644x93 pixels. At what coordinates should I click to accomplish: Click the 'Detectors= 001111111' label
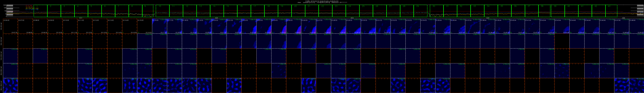[339, 2]
